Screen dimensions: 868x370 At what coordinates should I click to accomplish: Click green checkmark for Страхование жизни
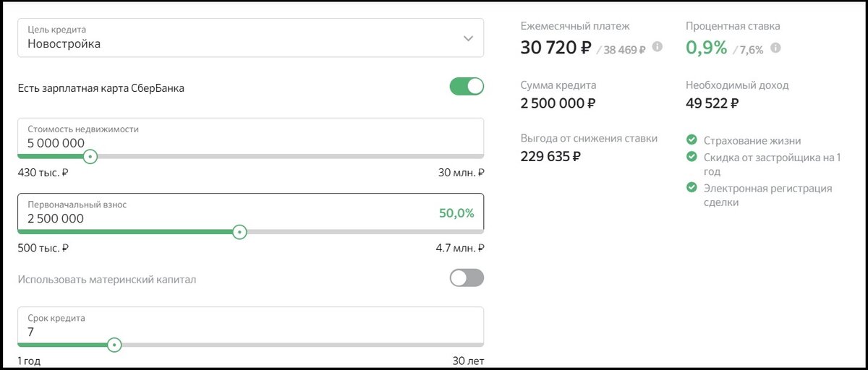tap(692, 140)
